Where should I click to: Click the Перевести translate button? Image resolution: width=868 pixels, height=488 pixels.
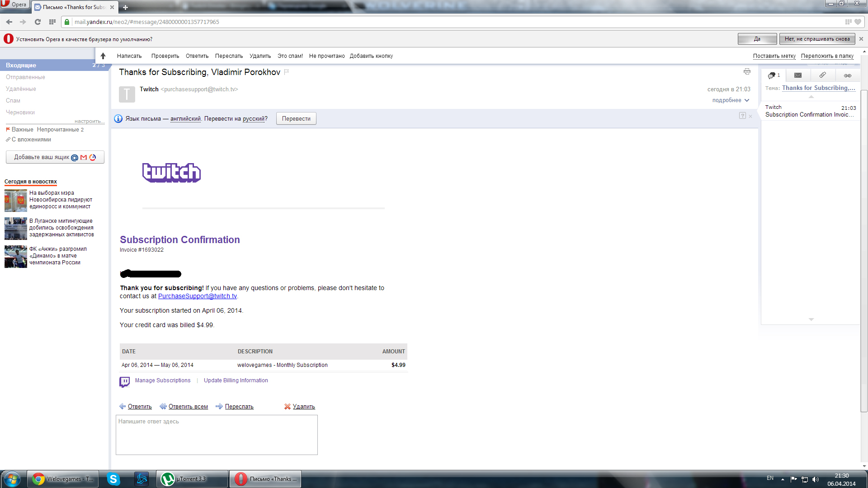296,119
